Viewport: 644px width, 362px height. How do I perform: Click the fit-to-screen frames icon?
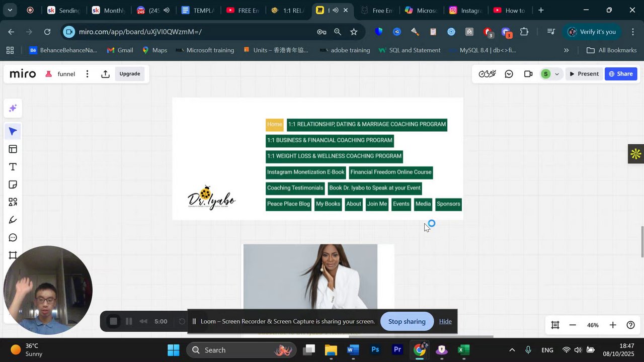555,325
